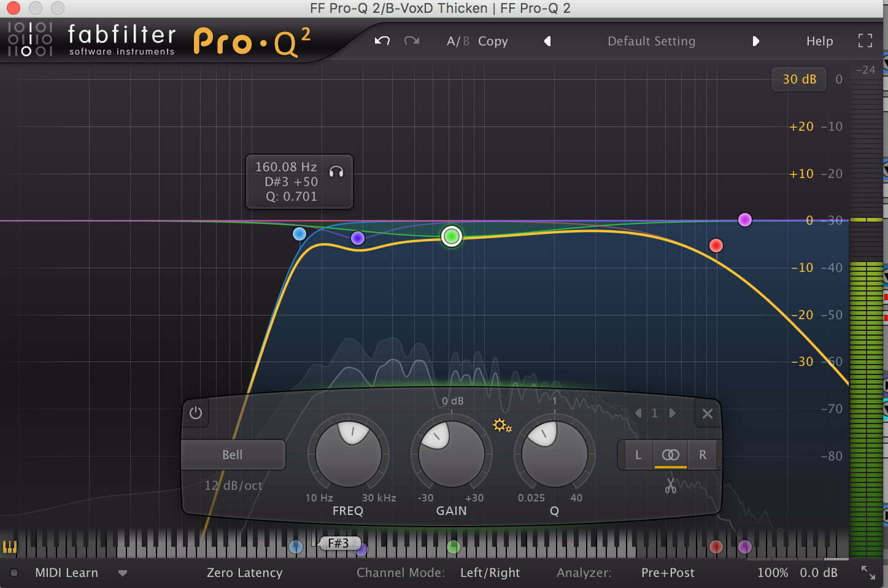The width and height of the screenshot is (888, 588).
Task: Click the purple band marker on piano strip
Action: click(361, 549)
